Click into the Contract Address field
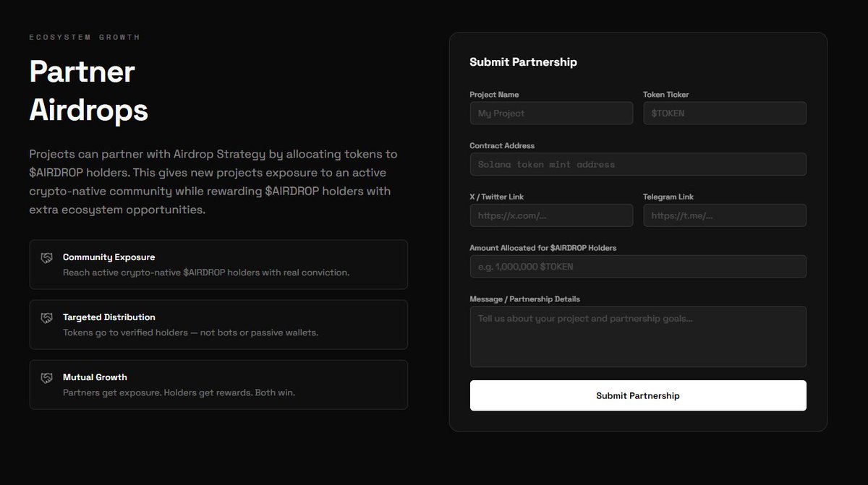 tap(638, 164)
